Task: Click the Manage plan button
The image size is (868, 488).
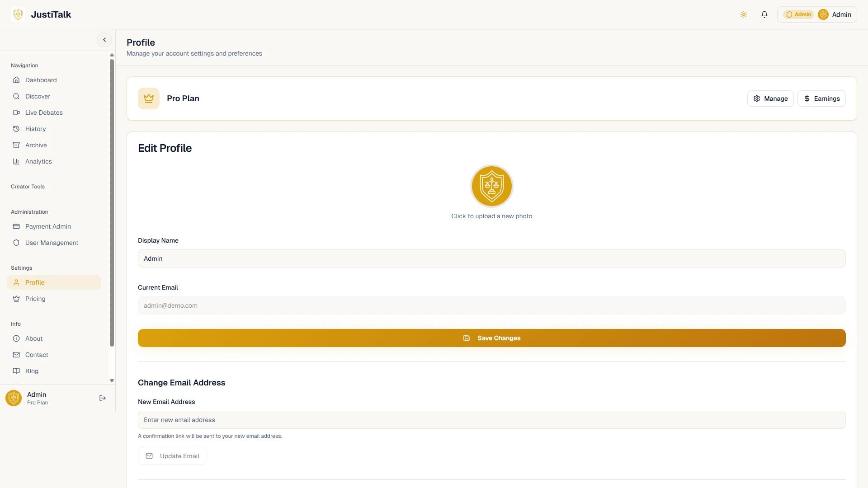Action: point(770,99)
